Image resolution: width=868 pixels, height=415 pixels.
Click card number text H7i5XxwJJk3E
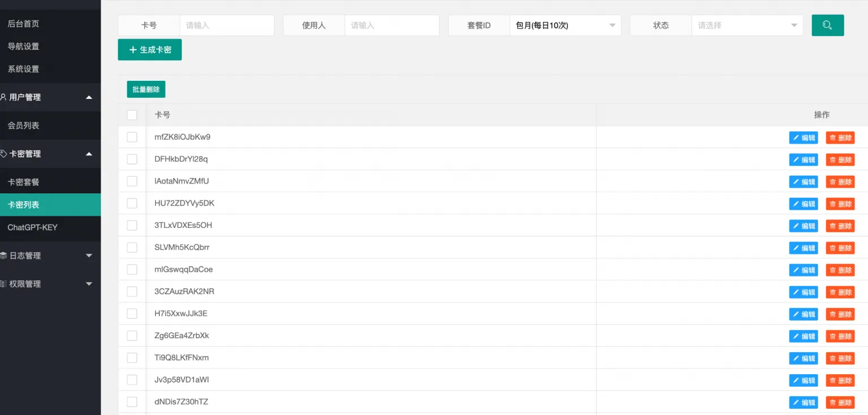(x=181, y=313)
